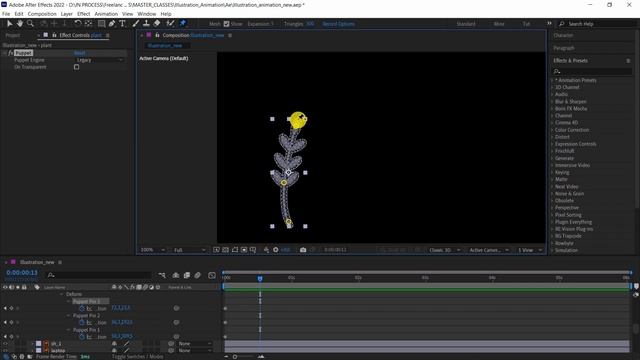The width and height of the screenshot is (640, 360).
Task: Select the Clone Stamp tool
Action: pyautogui.click(x=146, y=24)
